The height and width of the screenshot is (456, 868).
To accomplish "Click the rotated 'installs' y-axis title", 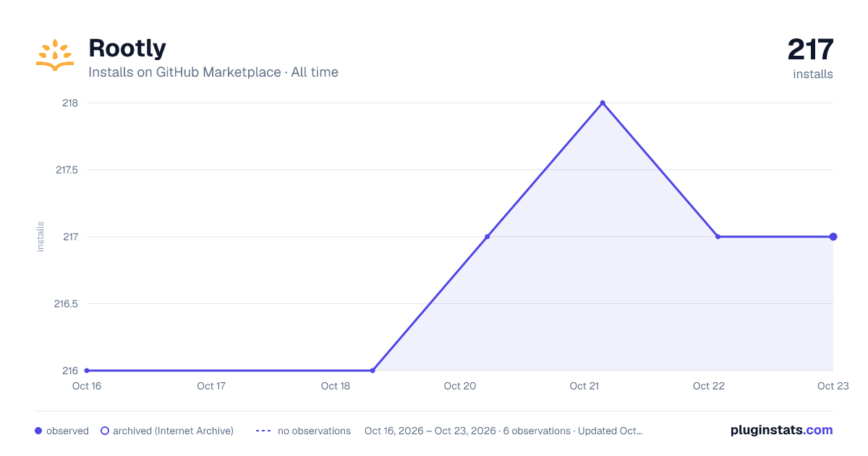I will 41,237.
